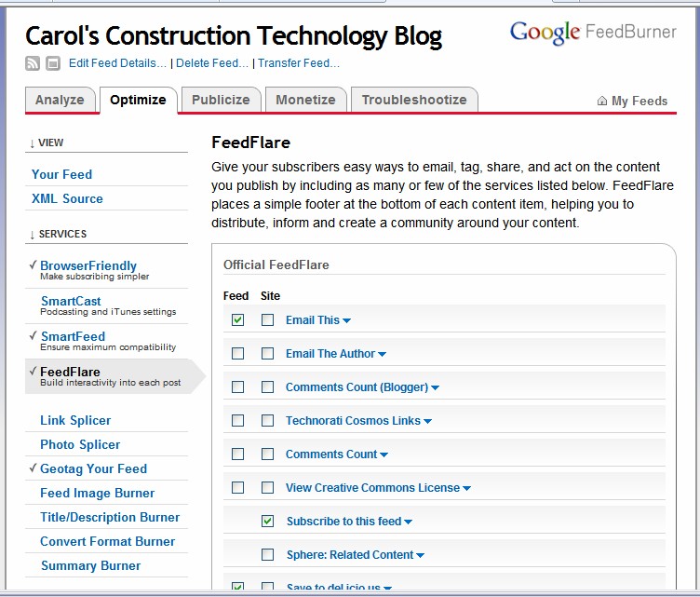Enable Site checkbox for Email The Author
700x597 pixels.
267,353
